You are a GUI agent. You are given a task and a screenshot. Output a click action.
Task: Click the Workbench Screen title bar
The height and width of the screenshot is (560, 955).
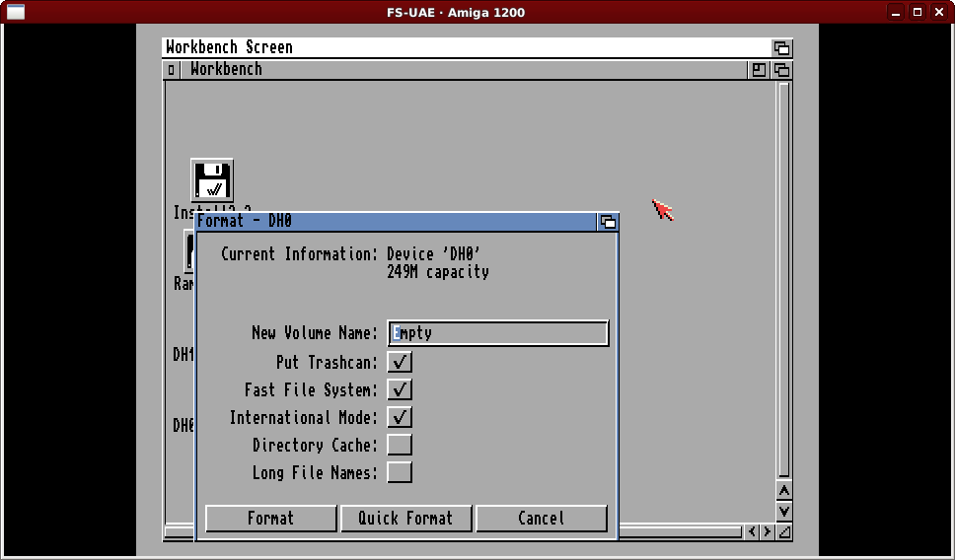[x=467, y=47]
